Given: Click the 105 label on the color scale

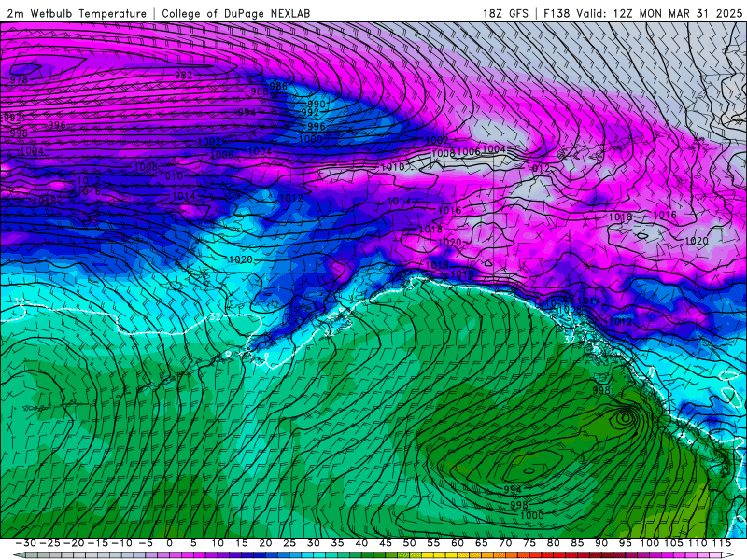Looking at the screenshot, I should pyautogui.click(x=673, y=543).
